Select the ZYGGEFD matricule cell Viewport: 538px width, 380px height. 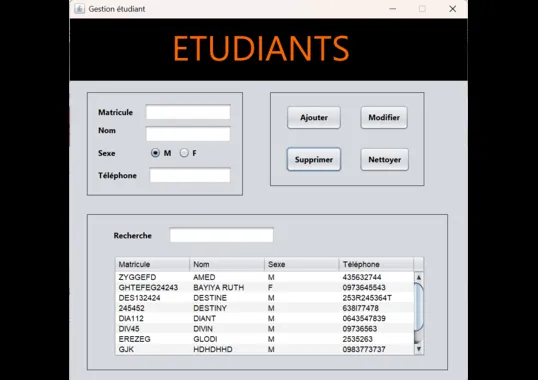(x=152, y=277)
